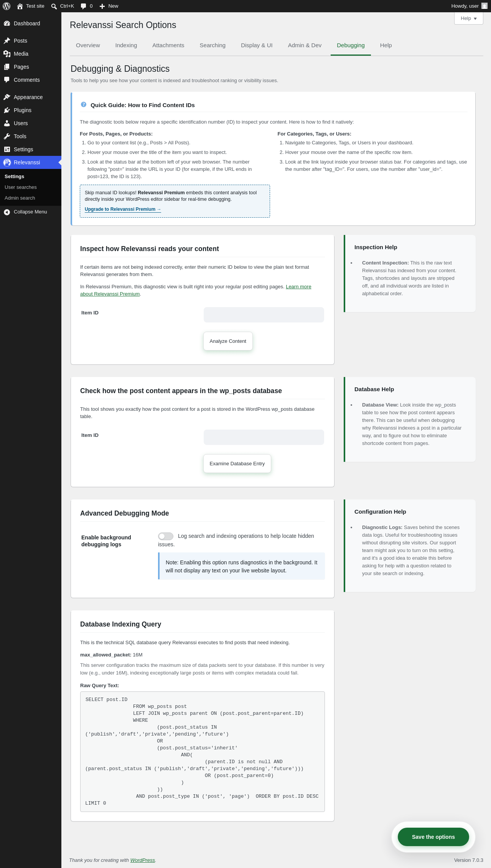Click the Settings sliders icon

tap(7, 149)
